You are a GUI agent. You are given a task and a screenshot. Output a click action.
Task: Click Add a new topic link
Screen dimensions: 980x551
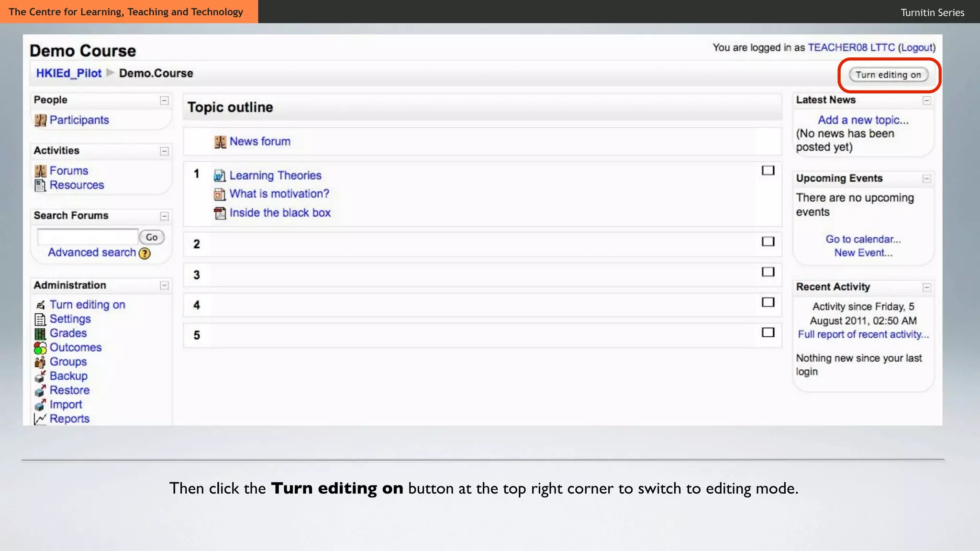[863, 120]
